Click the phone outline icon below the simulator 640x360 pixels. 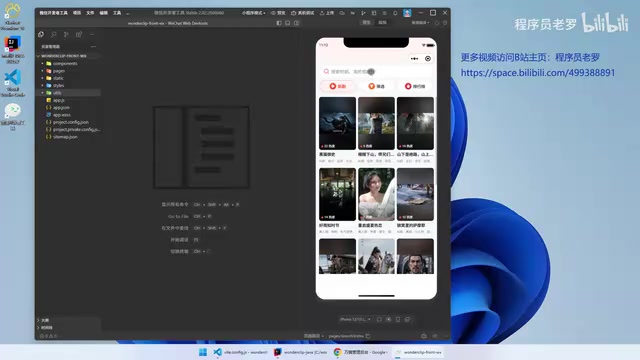[x=398, y=319]
